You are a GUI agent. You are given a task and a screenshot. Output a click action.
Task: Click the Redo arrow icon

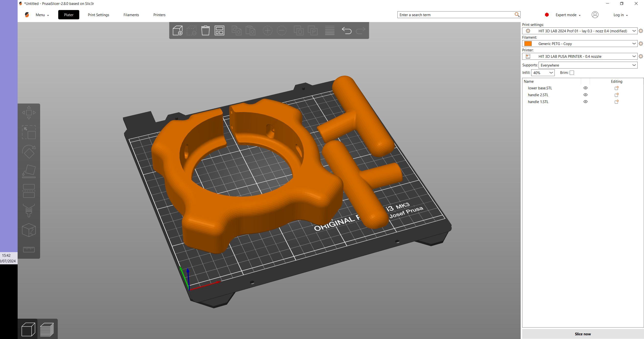click(360, 31)
